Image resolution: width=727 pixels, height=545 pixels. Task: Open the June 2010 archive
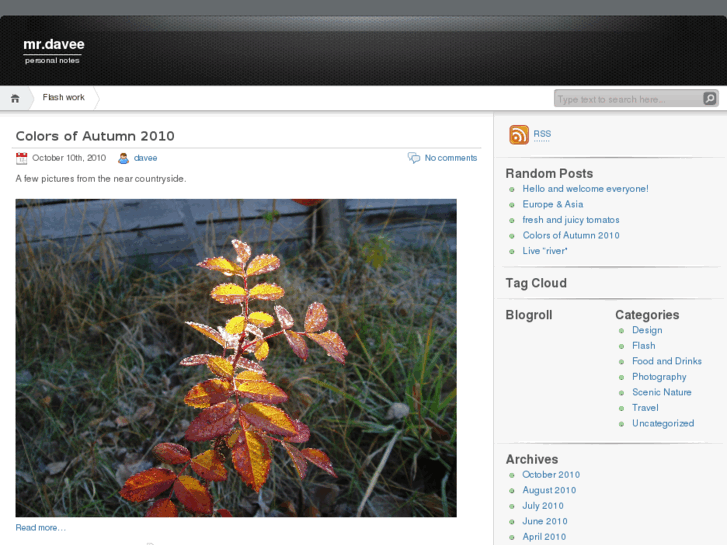pyautogui.click(x=545, y=521)
